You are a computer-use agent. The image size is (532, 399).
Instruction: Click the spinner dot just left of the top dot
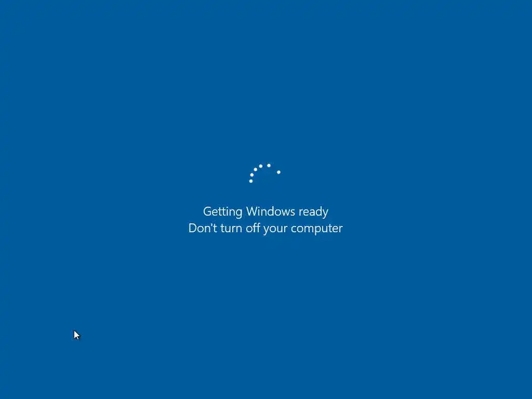pyautogui.click(x=261, y=166)
